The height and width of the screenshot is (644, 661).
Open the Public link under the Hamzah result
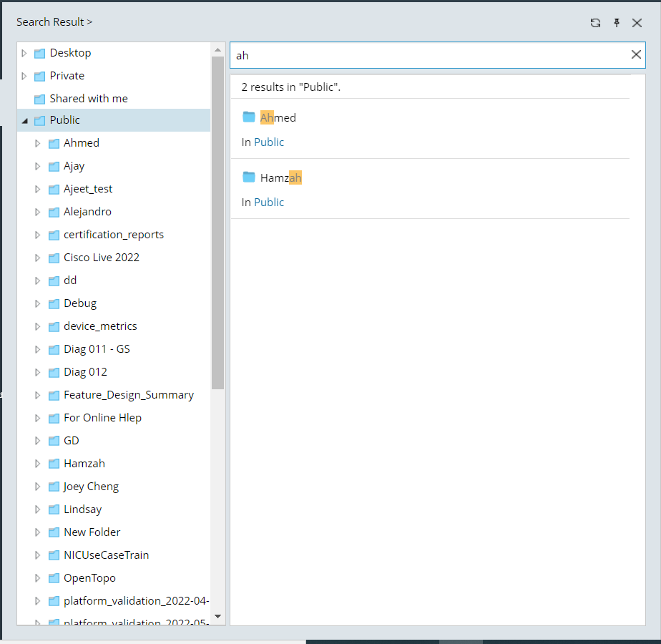click(x=269, y=202)
